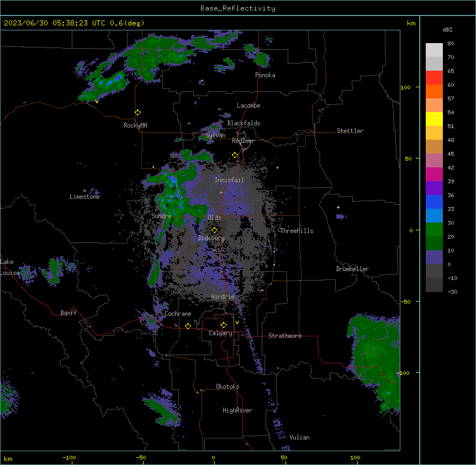Screen dimensions: 476x465
Task: Select the Sundre label
Action: coord(161,216)
